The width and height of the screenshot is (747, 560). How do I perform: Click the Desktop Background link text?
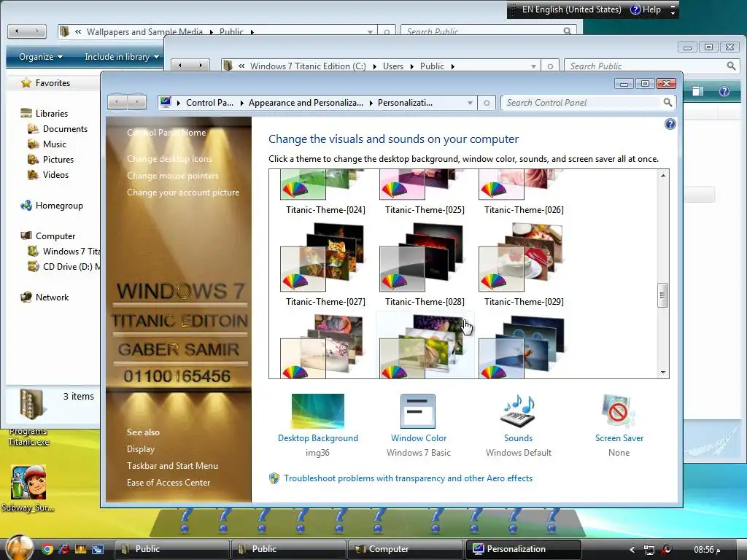(318, 438)
